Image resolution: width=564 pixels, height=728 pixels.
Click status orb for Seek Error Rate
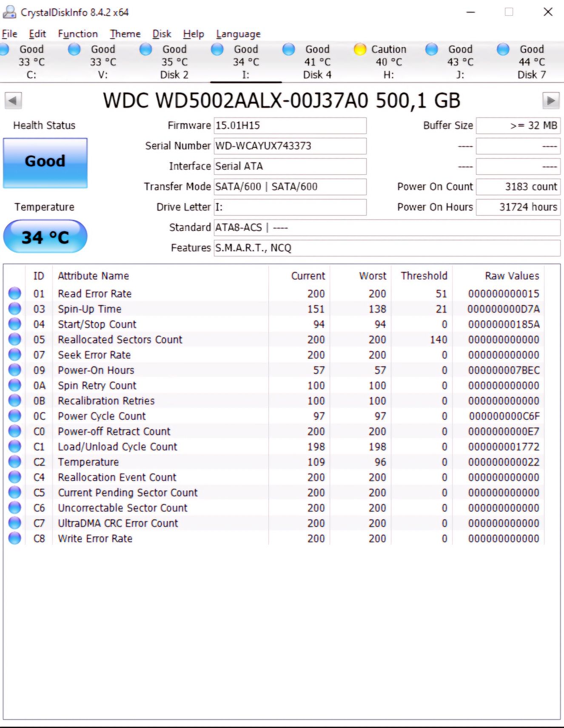coord(14,354)
